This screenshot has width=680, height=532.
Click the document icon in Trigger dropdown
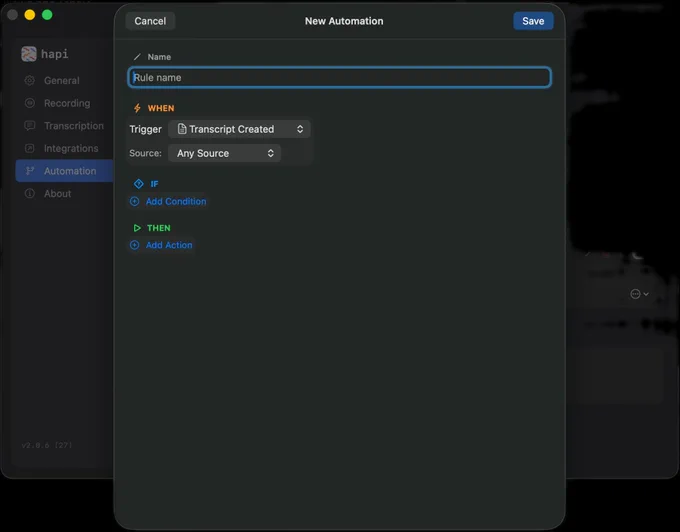tap(182, 129)
